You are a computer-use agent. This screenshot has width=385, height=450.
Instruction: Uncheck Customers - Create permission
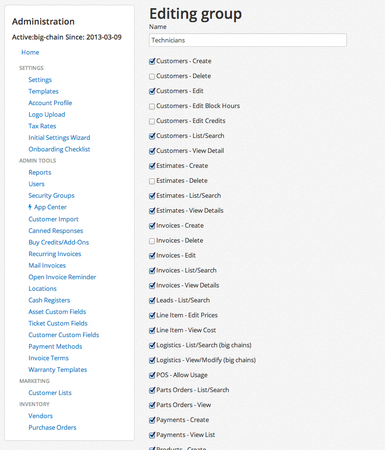pos(152,61)
